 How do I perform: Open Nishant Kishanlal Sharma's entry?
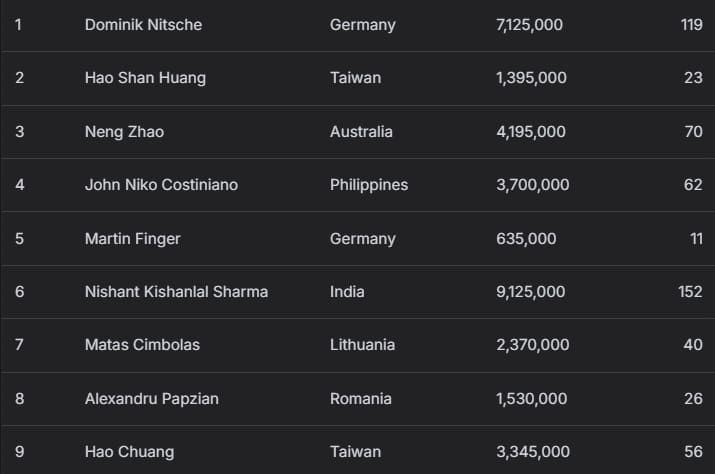pyautogui.click(x=176, y=292)
